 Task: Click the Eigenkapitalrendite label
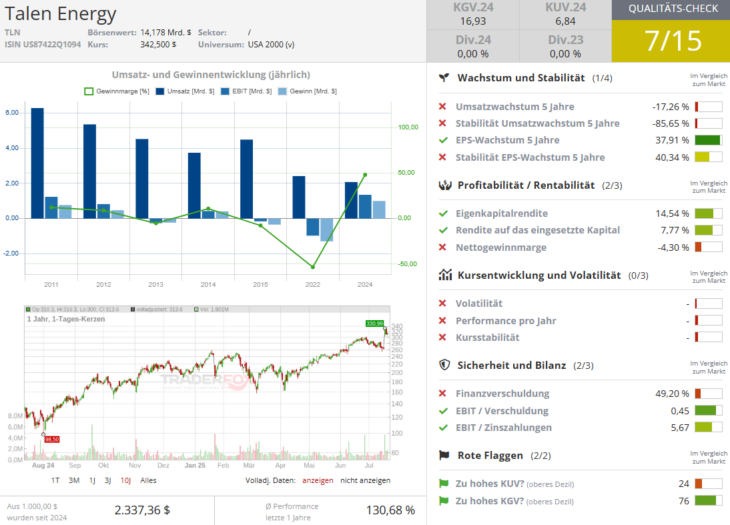point(501,214)
